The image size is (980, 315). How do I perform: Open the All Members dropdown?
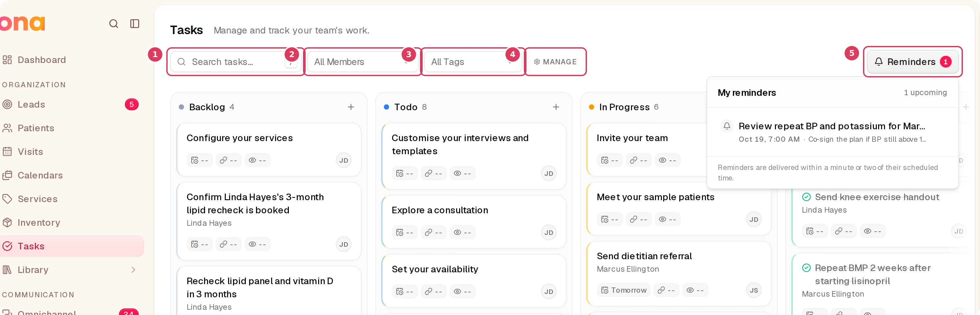(x=362, y=62)
